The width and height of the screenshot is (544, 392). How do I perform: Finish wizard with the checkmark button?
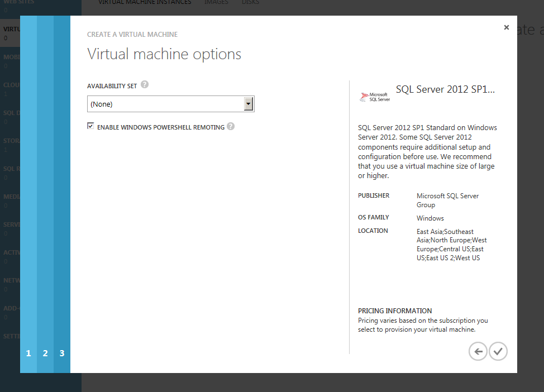pyautogui.click(x=498, y=351)
